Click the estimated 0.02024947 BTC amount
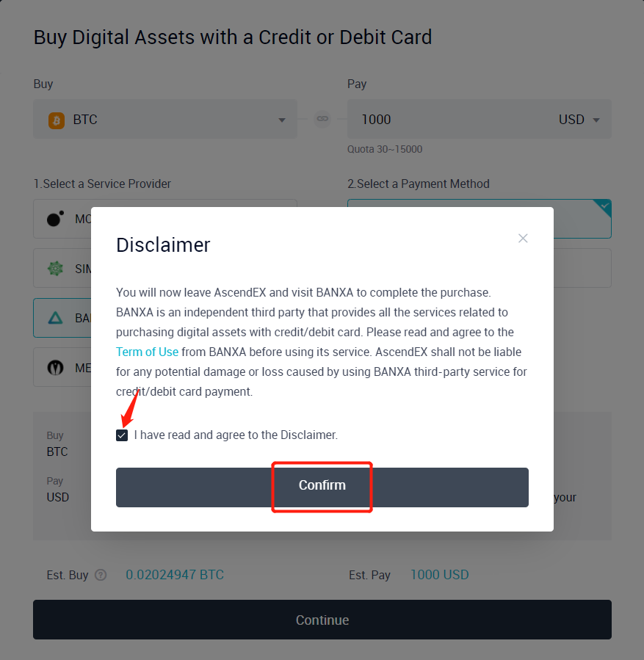644x660 pixels. point(175,575)
